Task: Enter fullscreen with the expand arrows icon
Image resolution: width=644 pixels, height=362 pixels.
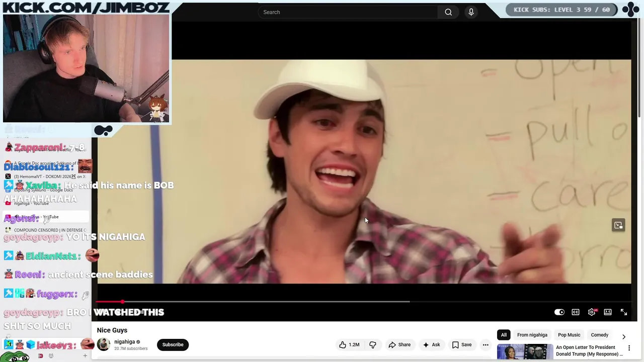Action: click(x=624, y=312)
